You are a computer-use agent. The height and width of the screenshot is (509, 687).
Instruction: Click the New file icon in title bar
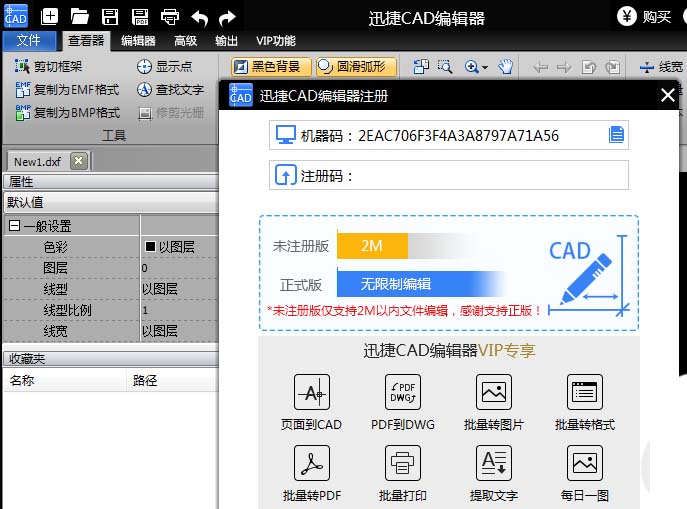pos(49,17)
